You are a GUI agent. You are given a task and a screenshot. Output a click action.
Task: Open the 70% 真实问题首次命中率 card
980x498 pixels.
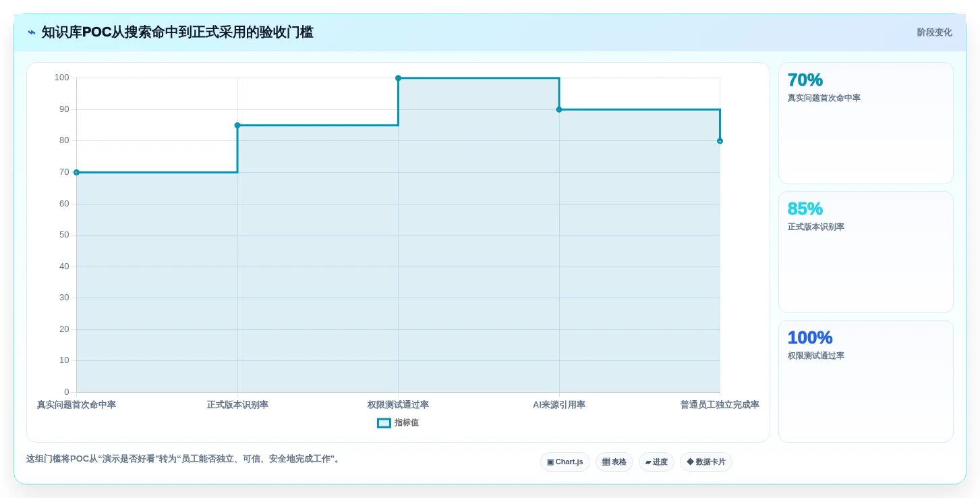[866, 123]
